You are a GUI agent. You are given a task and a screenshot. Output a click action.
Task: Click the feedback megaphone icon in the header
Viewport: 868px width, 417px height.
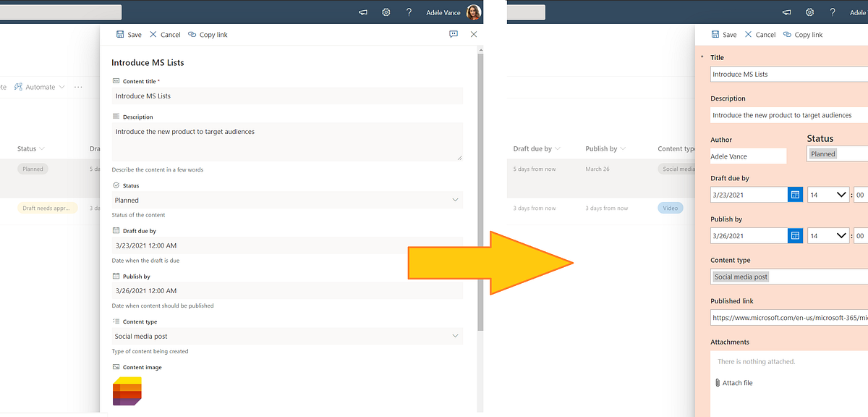[x=362, y=12]
